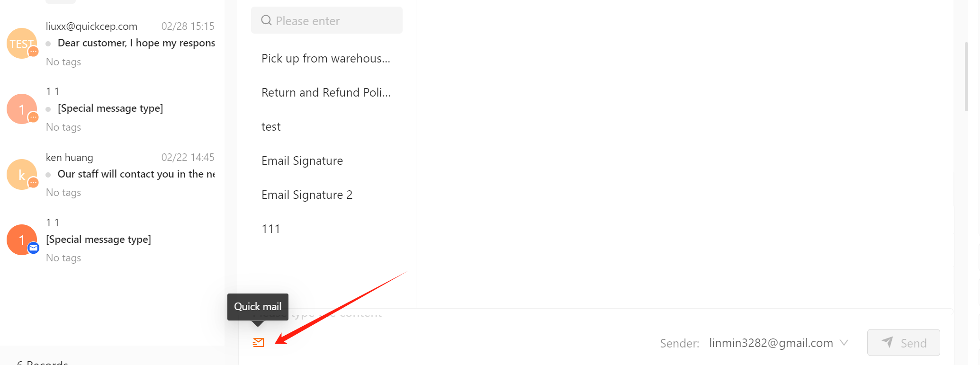Image resolution: width=980 pixels, height=365 pixels.
Task: Click the paper plane Send icon
Action: 887,342
